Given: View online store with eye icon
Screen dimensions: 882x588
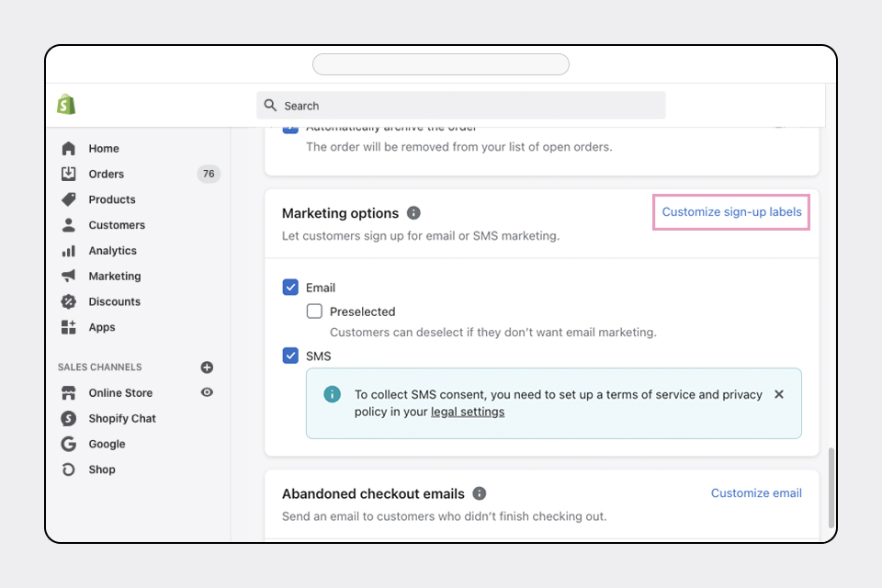Looking at the screenshot, I should [207, 392].
